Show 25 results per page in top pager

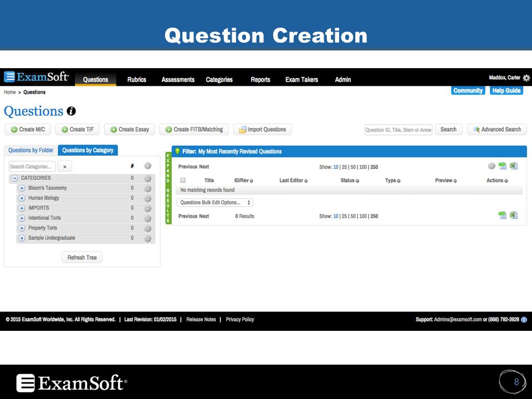pyautogui.click(x=344, y=167)
